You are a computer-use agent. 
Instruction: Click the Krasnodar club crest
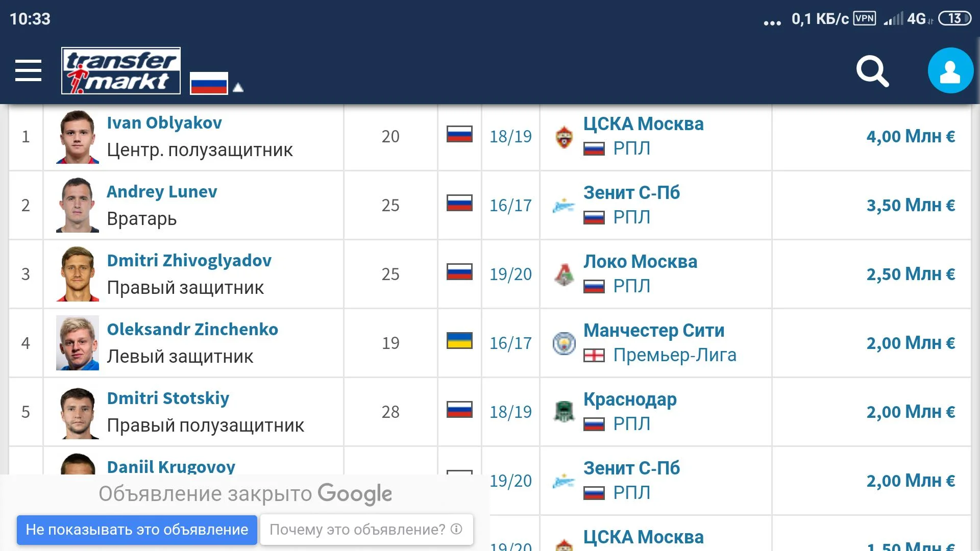pyautogui.click(x=564, y=412)
